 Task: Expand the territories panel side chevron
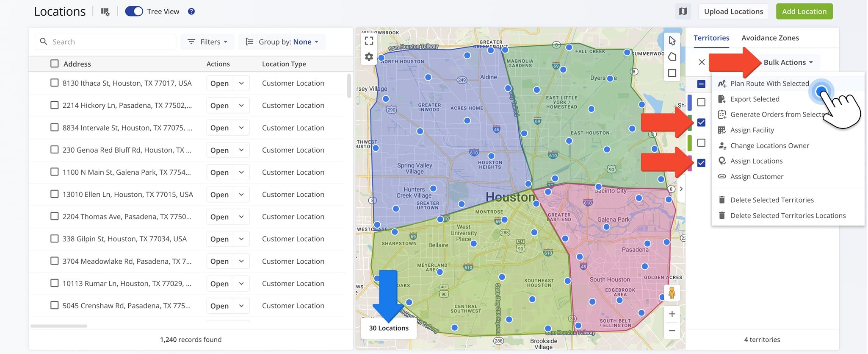(681, 189)
